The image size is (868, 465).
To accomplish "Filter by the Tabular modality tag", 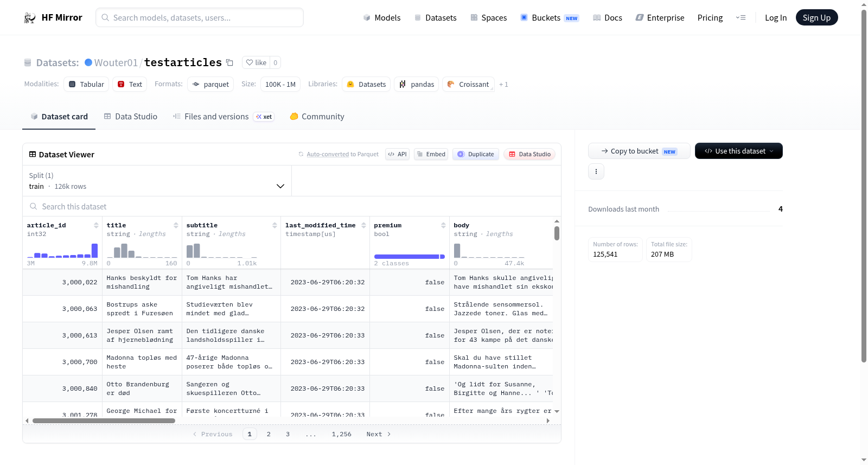I will pyautogui.click(x=86, y=84).
